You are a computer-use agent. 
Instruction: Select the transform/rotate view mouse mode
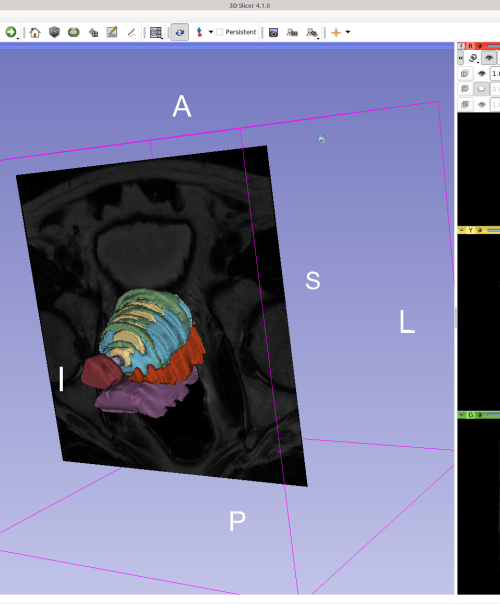pos(180,32)
